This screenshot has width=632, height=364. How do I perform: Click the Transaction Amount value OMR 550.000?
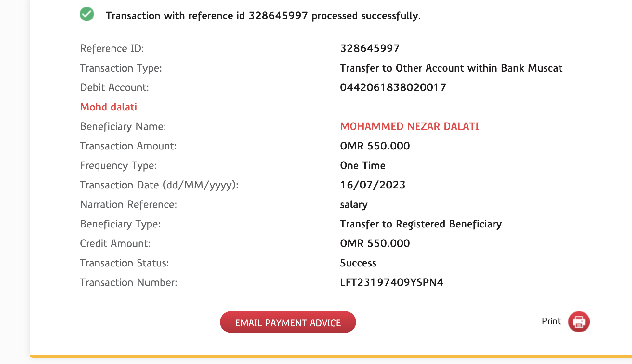coord(375,146)
